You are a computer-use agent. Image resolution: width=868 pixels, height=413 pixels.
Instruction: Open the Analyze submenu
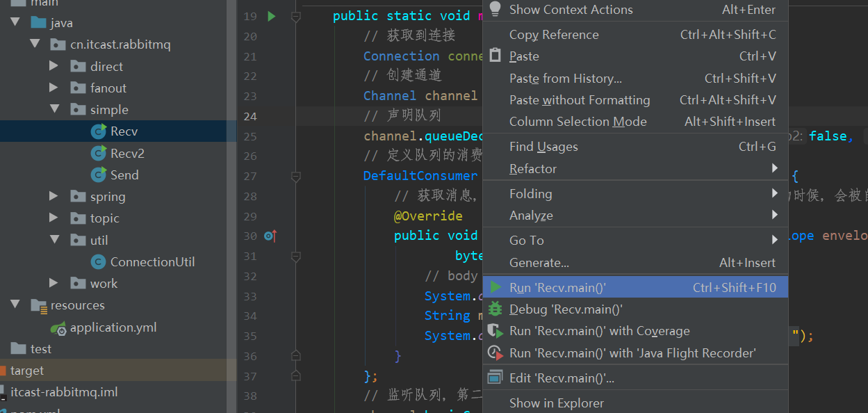[x=635, y=216]
